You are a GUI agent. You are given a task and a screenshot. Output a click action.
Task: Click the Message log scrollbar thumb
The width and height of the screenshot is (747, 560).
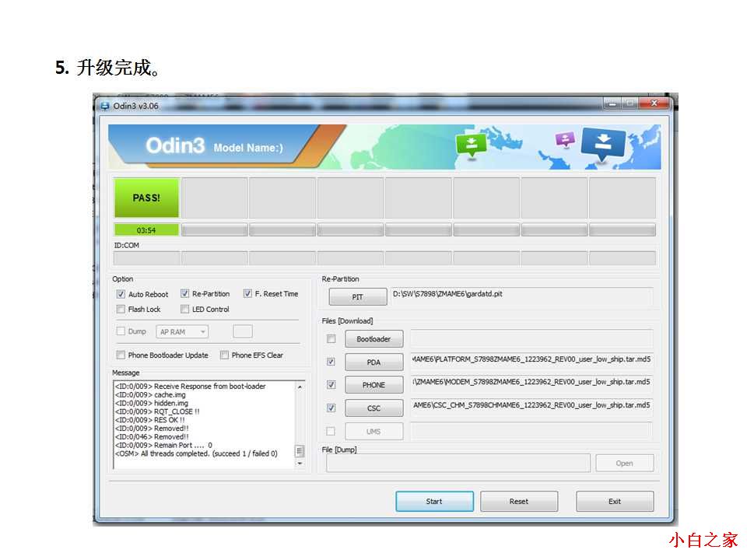click(300, 450)
